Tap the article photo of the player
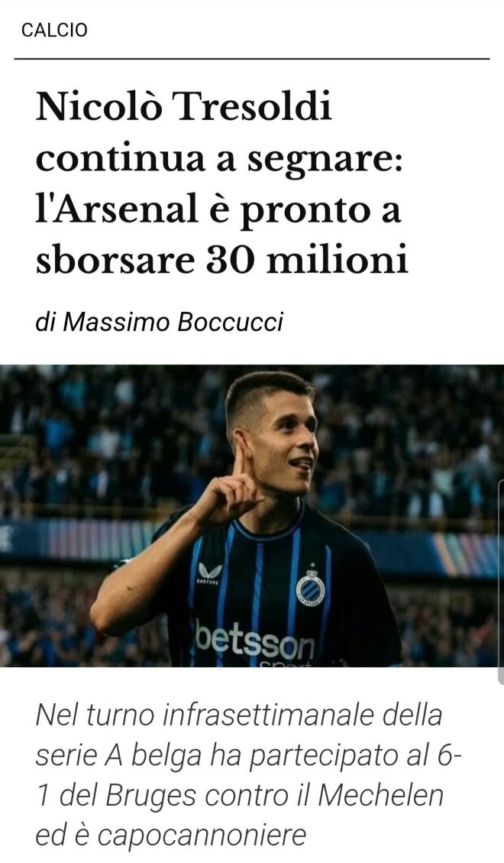 click(252, 516)
